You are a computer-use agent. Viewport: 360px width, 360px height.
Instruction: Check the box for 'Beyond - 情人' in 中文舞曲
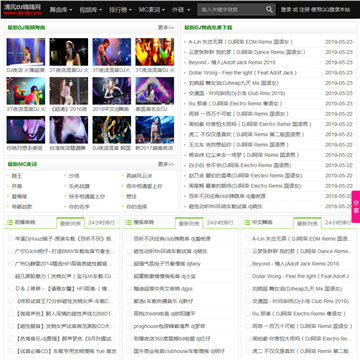click(248, 264)
